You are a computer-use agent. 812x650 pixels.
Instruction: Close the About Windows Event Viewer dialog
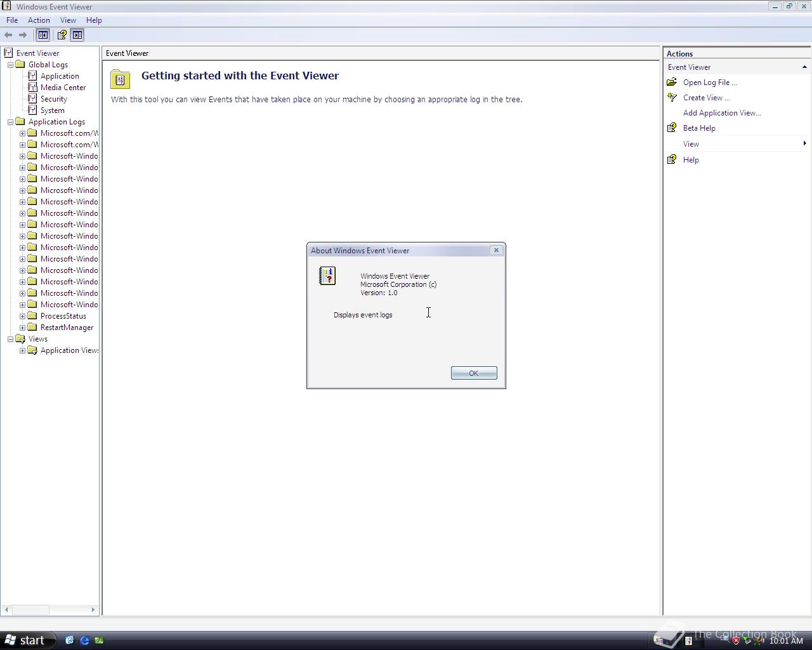point(496,250)
